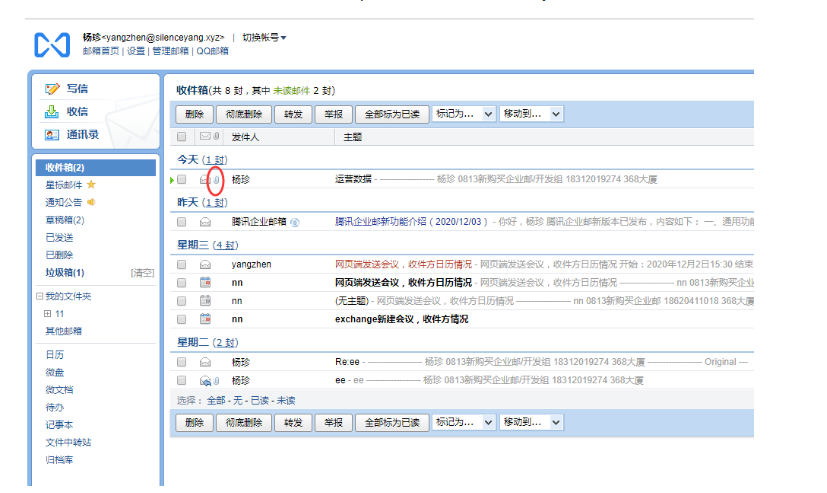Select the checkbox for the yangzhen email
Image resolution: width=827 pixels, height=493 pixels.
tap(181, 265)
